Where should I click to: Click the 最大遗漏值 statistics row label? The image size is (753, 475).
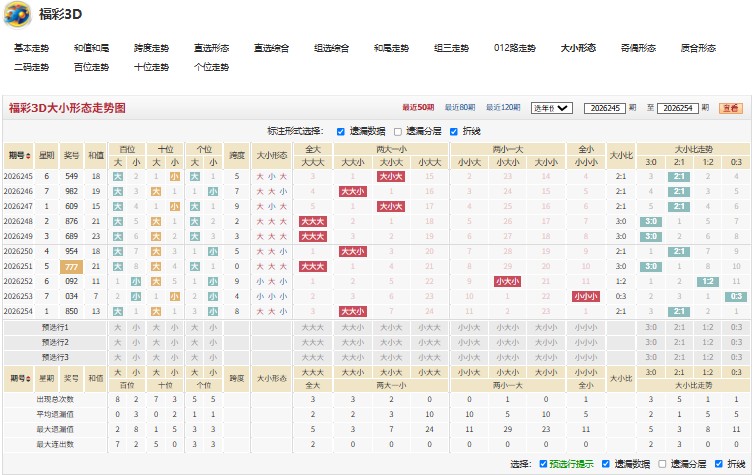[x=55, y=429]
